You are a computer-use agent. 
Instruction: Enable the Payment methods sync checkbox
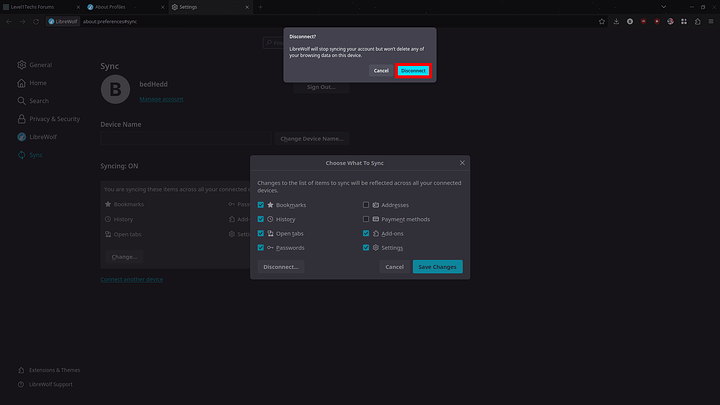tap(366, 219)
